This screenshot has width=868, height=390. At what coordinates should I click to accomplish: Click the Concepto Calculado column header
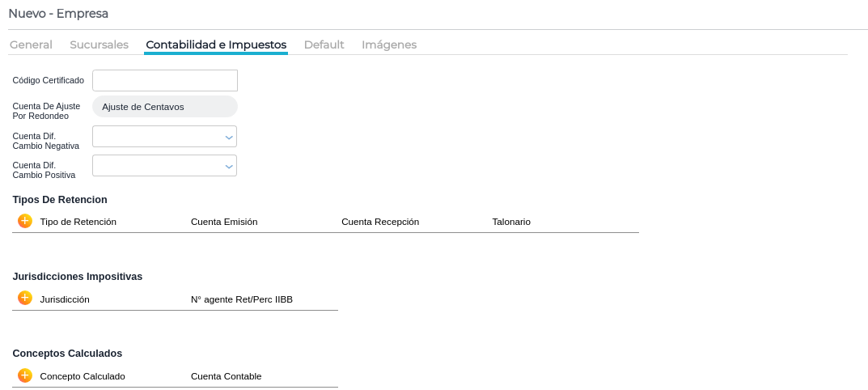click(x=83, y=376)
